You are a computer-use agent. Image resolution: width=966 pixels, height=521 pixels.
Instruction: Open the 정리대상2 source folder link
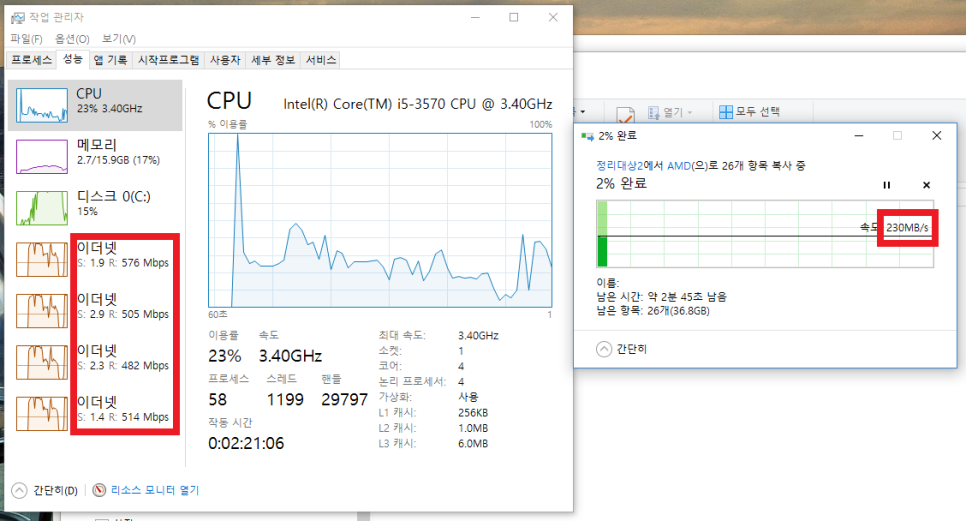pos(619,166)
